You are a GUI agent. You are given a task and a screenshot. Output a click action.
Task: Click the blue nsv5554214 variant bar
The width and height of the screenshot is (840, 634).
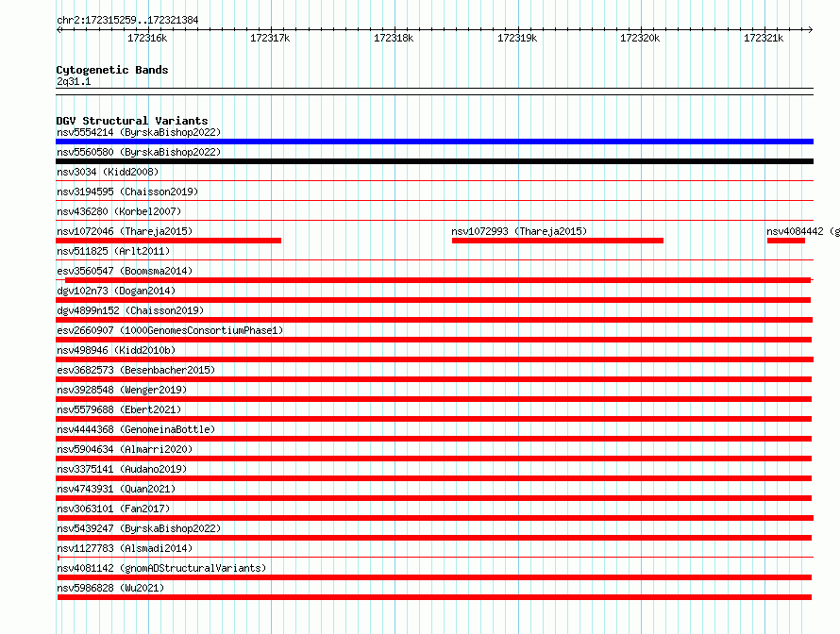click(434, 142)
